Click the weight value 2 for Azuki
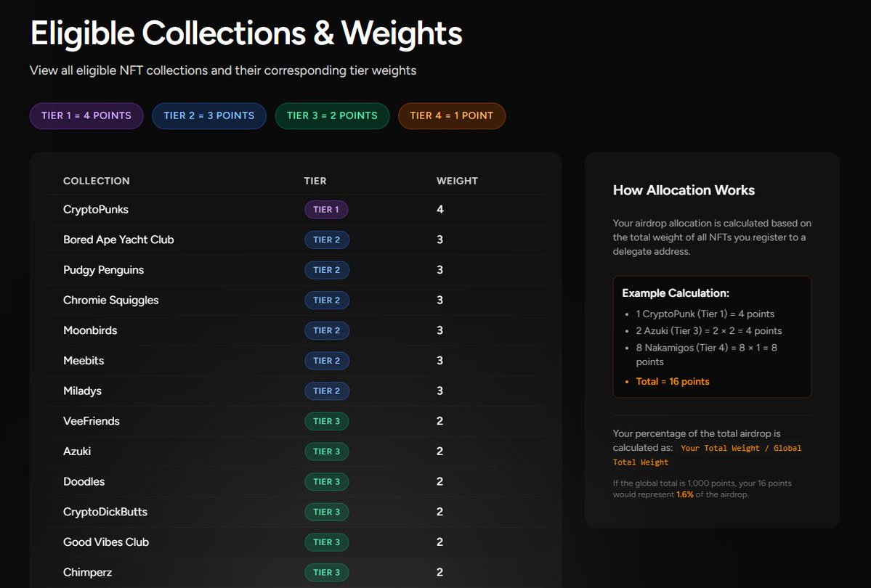871x588 pixels. [x=440, y=452]
